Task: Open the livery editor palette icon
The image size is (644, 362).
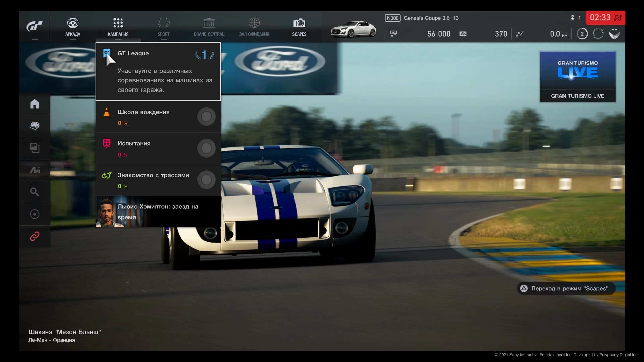Action: (x=35, y=126)
